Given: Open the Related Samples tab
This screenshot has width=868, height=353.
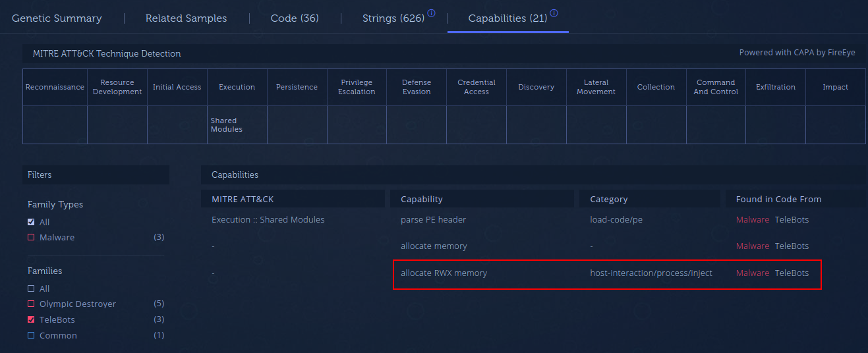Looking at the screenshot, I should tap(186, 18).
